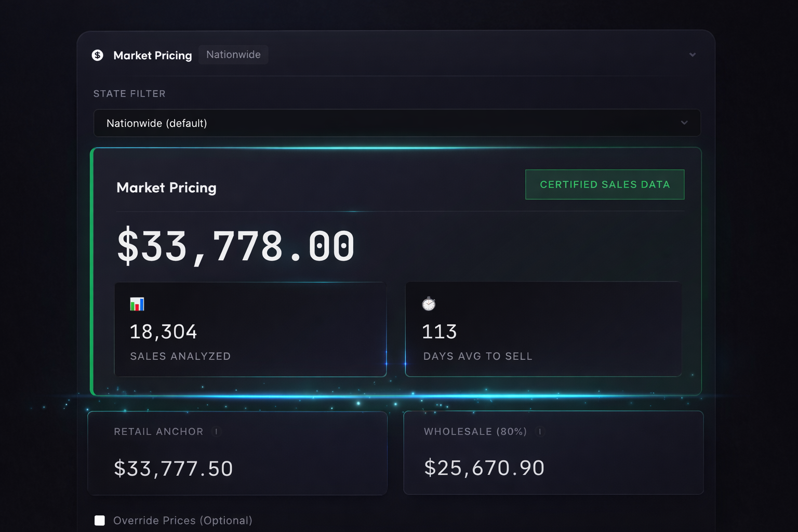Select the Sales Analyzed card showing 18,304
This screenshot has height=532, width=798.
(250, 329)
